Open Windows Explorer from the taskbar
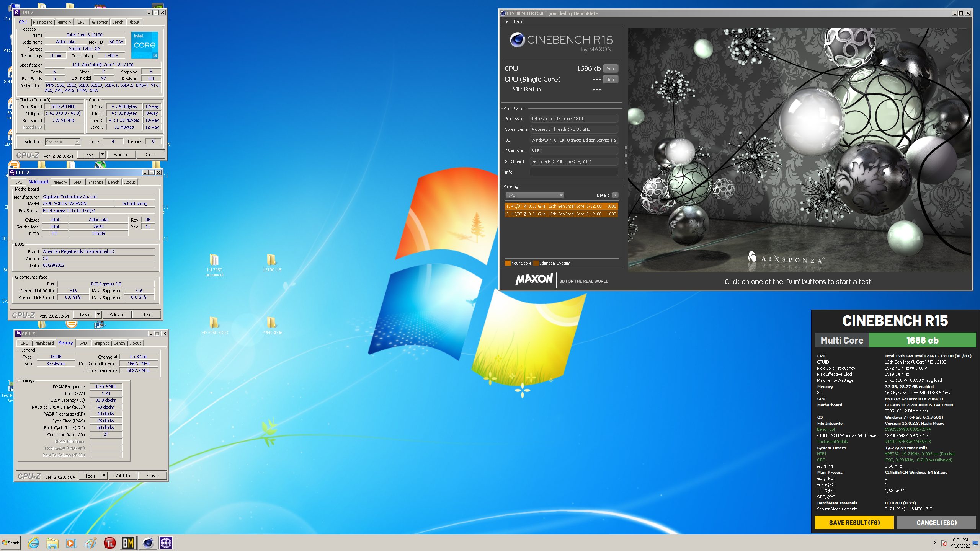Viewport: 980px width, 551px height. tap(52, 543)
